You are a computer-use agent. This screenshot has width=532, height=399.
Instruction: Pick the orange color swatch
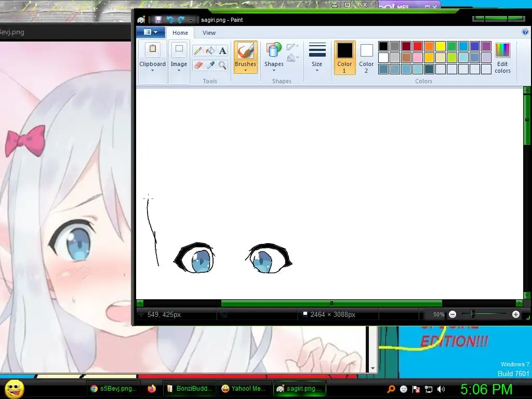tap(429, 46)
